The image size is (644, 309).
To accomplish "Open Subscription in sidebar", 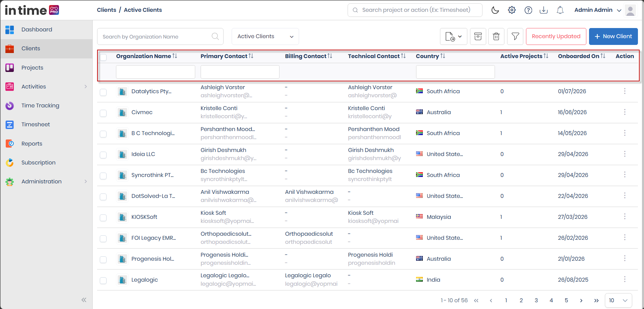I will [46, 162].
